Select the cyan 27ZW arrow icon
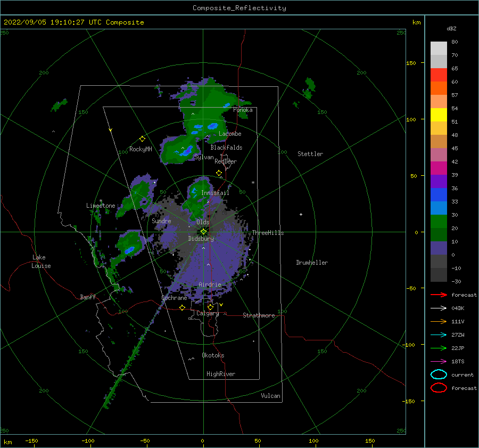The width and height of the screenshot is (479, 448). click(x=439, y=335)
